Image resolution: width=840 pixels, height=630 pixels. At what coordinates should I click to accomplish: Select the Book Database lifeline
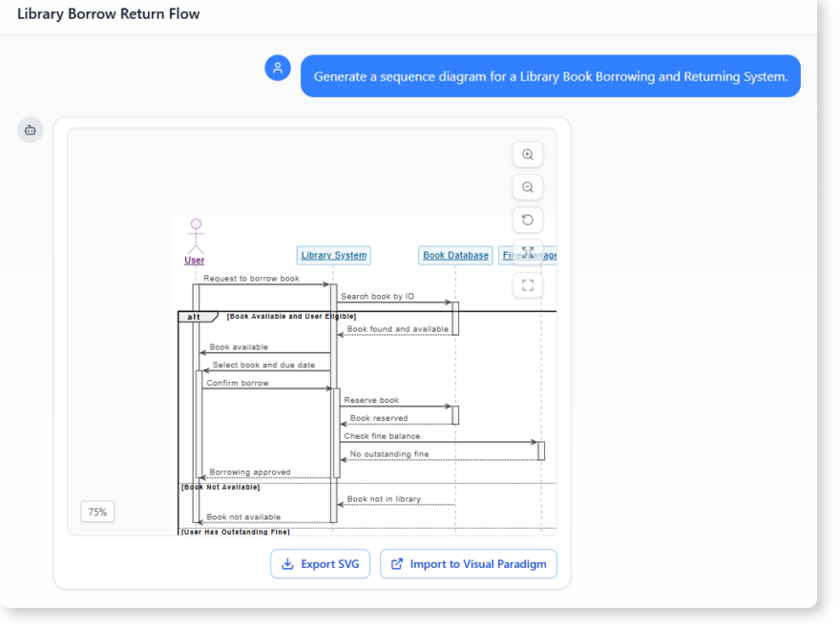pyautogui.click(x=455, y=255)
